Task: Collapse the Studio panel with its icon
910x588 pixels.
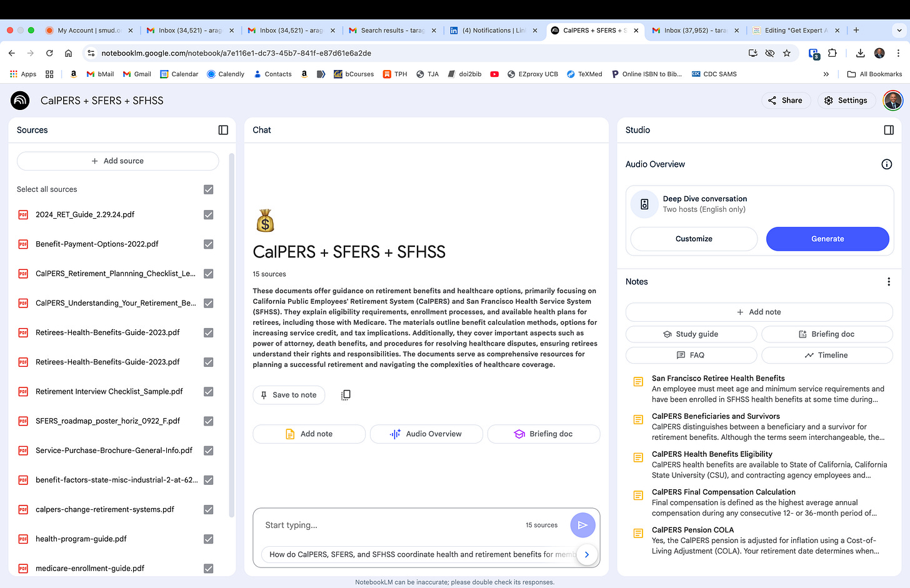Action: coord(889,130)
